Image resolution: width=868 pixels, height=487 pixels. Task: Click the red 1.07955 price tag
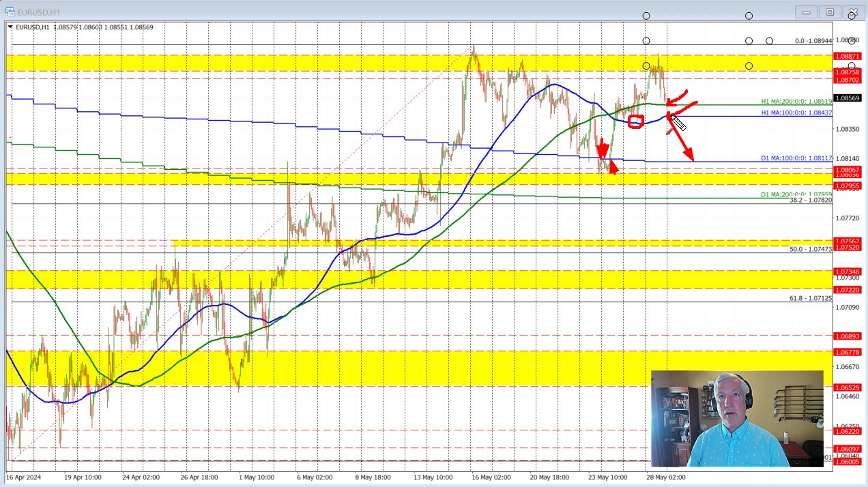(x=848, y=186)
